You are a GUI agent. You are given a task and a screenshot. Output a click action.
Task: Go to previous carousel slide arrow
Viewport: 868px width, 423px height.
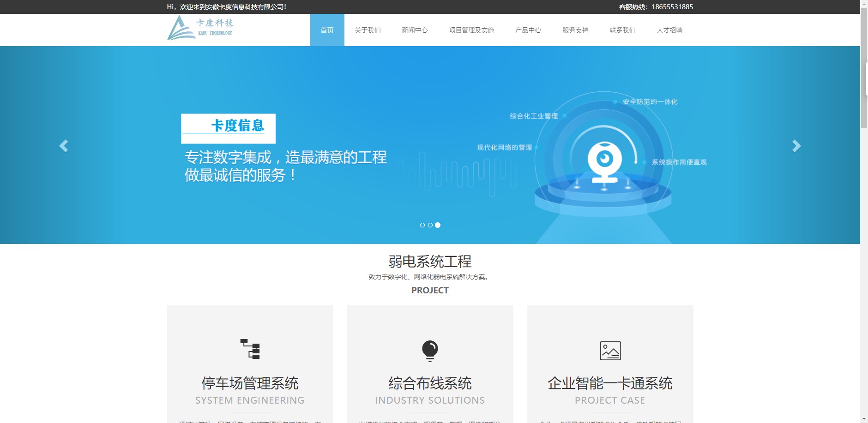tap(64, 146)
